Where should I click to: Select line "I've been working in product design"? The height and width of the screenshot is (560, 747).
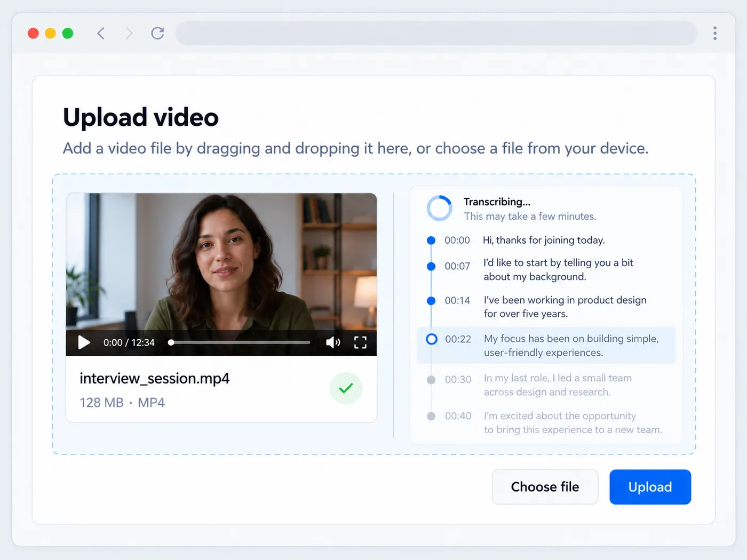[565, 307]
